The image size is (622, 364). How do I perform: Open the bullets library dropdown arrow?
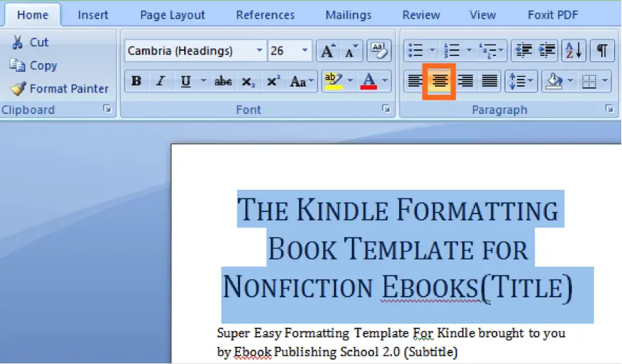[x=432, y=51]
